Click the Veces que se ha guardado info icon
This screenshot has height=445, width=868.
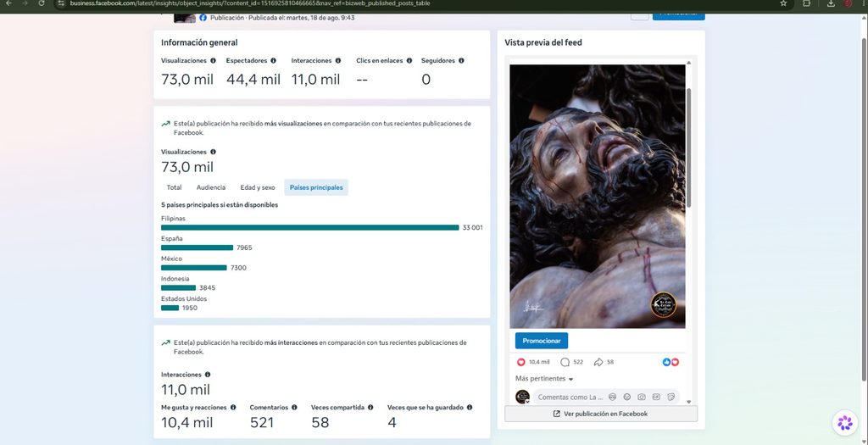click(x=470, y=408)
